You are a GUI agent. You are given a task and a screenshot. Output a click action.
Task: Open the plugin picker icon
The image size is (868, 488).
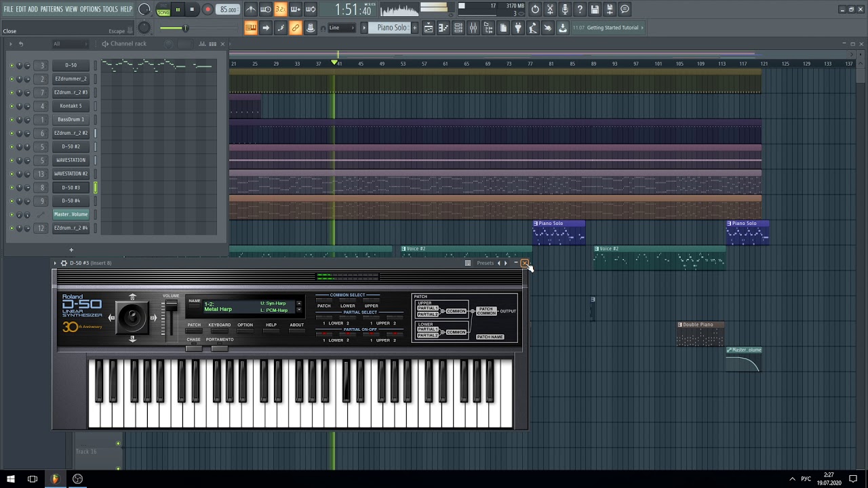[x=518, y=28]
